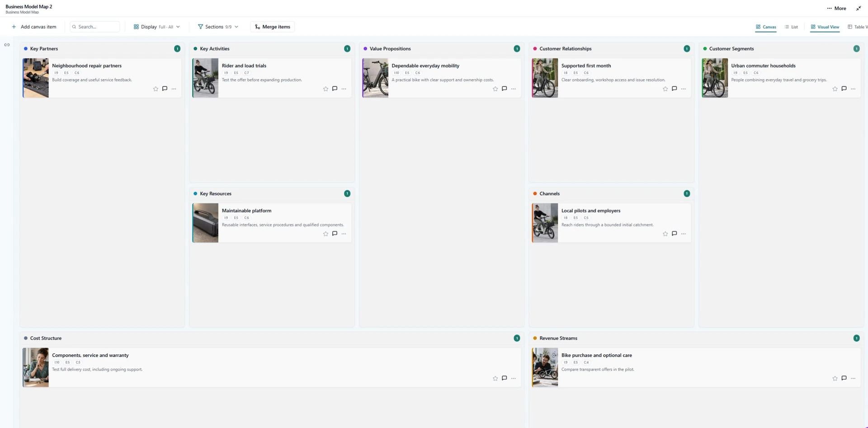868x428 pixels.
Task: Click Channels item count badge
Action: [687, 193]
